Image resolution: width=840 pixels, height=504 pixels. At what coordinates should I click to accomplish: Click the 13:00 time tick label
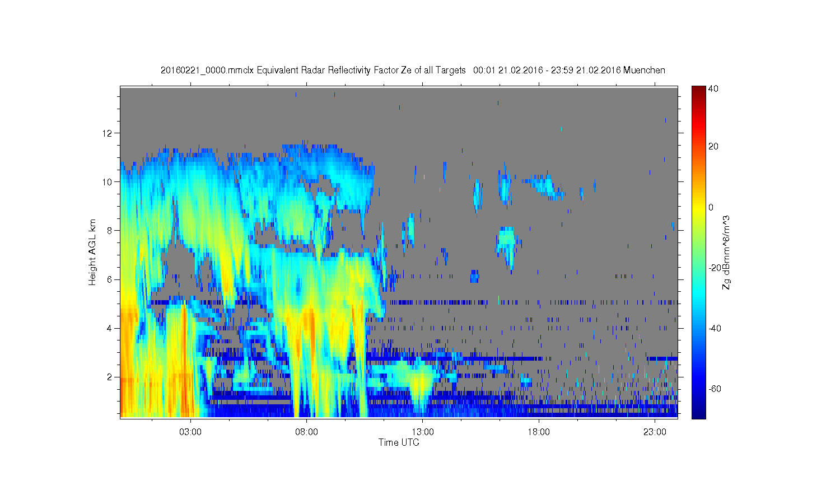pyautogui.click(x=423, y=432)
